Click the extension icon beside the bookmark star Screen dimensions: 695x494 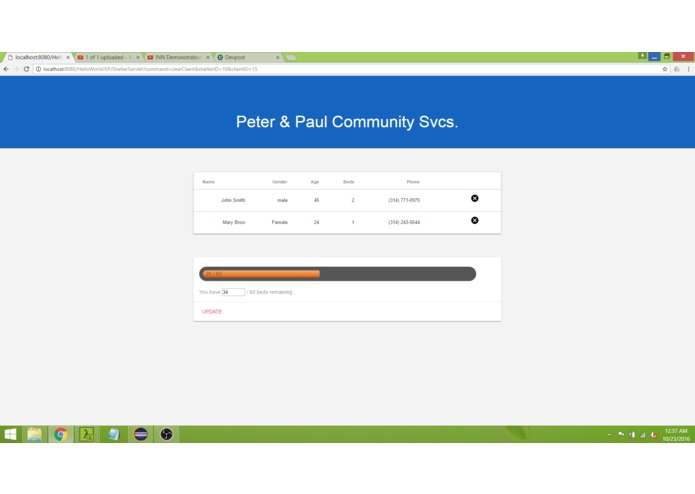676,69
